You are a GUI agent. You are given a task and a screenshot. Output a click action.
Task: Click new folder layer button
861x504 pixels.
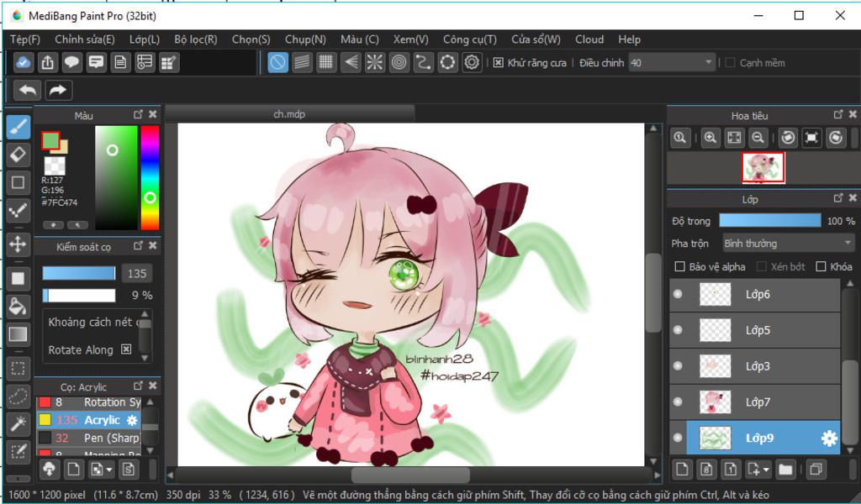tap(786, 470)
